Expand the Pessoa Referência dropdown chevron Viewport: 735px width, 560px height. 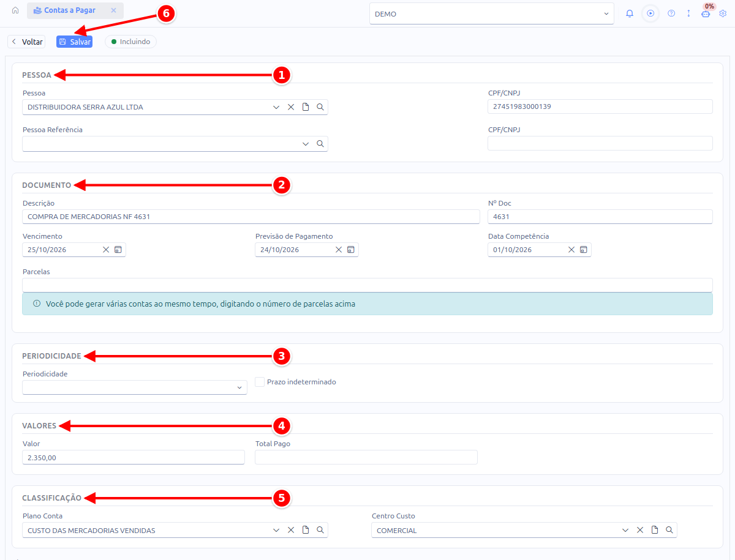(306, 144)
